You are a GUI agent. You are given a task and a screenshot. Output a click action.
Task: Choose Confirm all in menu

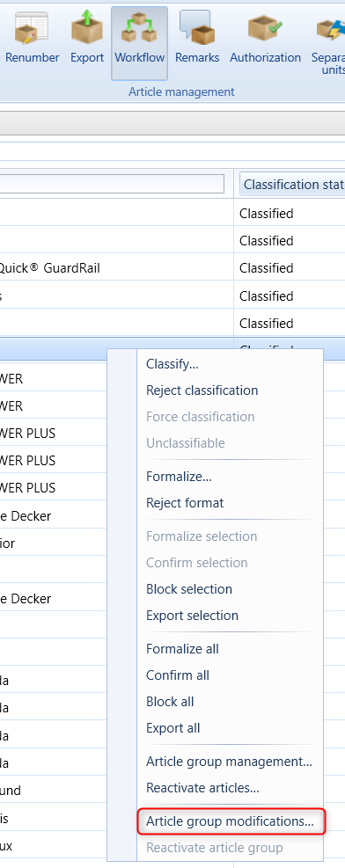click(x=178, y=675)
